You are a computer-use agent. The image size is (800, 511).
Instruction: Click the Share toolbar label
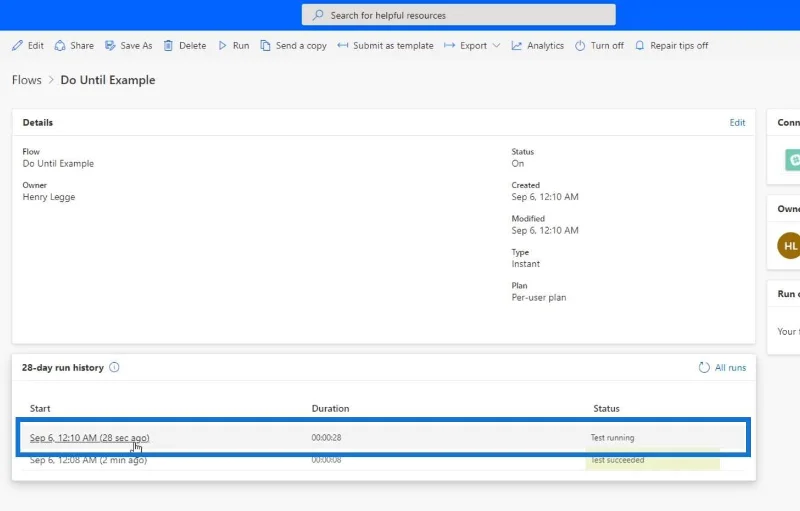(82, 45)
